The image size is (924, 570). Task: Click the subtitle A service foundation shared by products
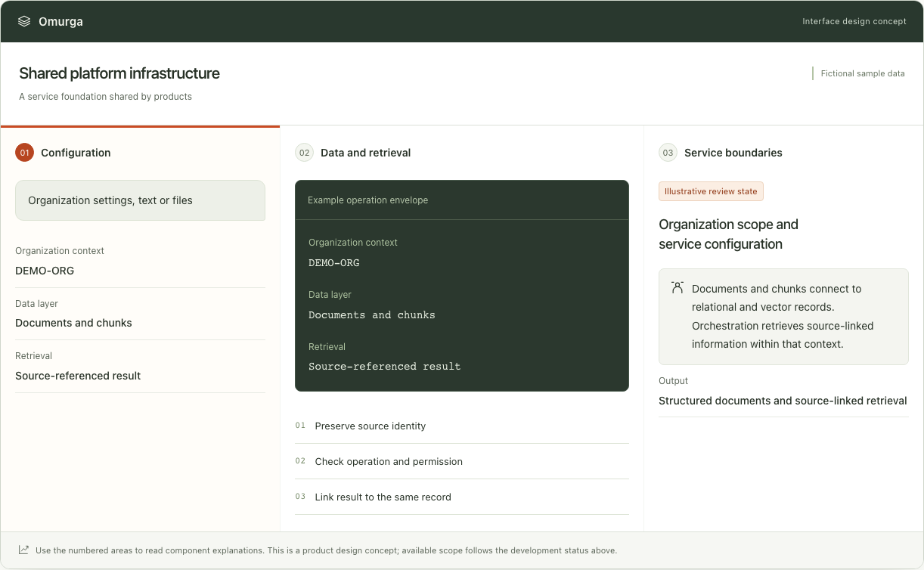tap(106, 97)
